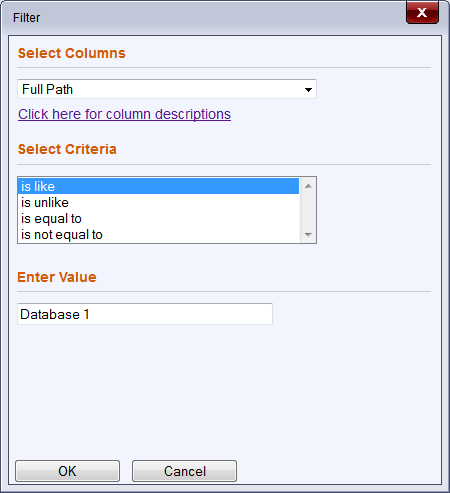The image size is (450, 493).
Task: Click the criteria list scroll up arrow
Action: point(308,186)
